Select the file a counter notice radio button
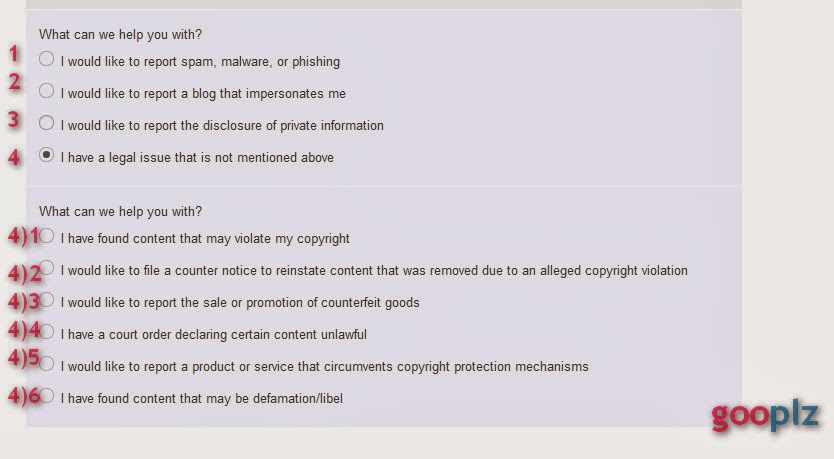 pyautogui.click(x=46, y=268)
